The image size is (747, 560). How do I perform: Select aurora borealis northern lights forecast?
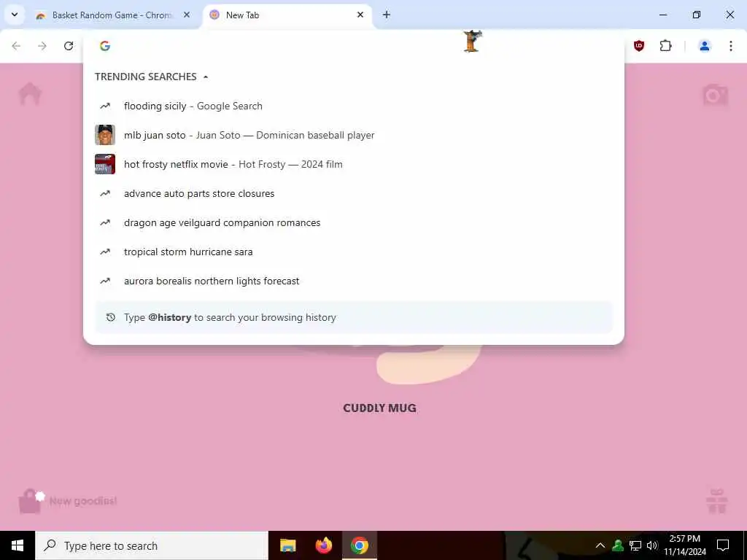[x=354, y=281]
